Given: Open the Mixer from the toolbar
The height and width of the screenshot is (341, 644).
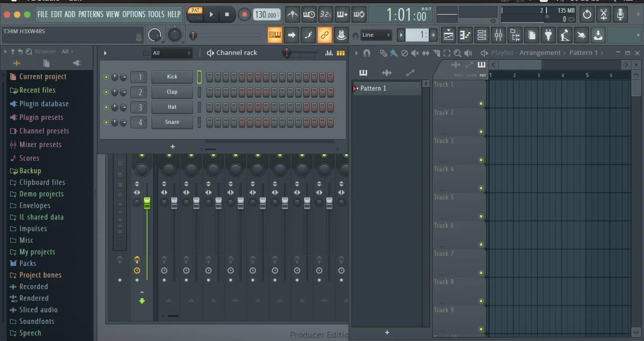Looking at the screenshot, I should click(x=499, y=35).
